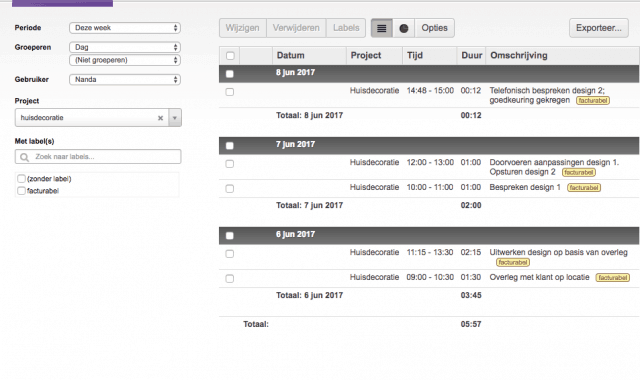This screenshot has width=640, height=380.
Task: Click the facturabel tag on Opsturen design 2
Action: click(x=579, y=172)
